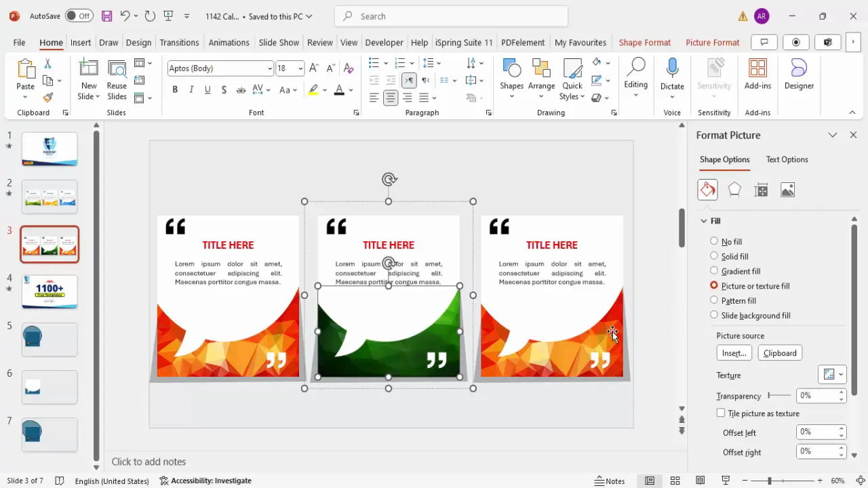
Task: Toggle the Notes pane in status bar
Action: (610, 481)
